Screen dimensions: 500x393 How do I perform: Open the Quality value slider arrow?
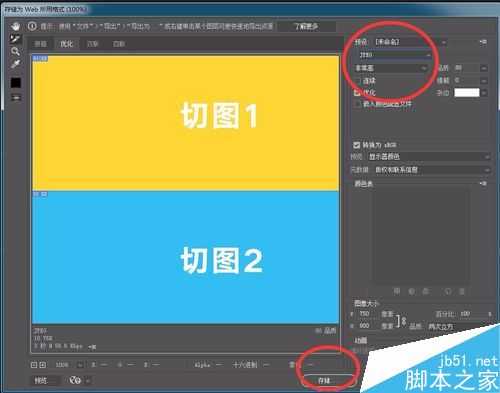point(484,68)
